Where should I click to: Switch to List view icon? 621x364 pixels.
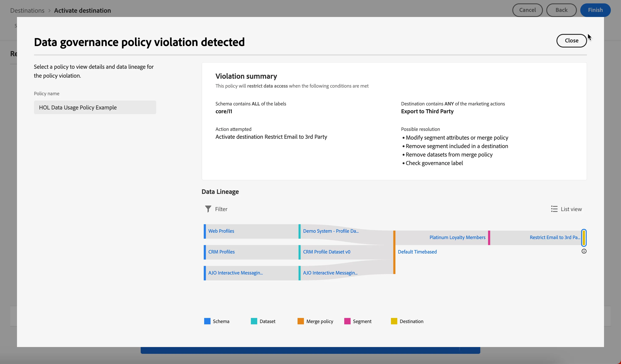tap(554, 209)
